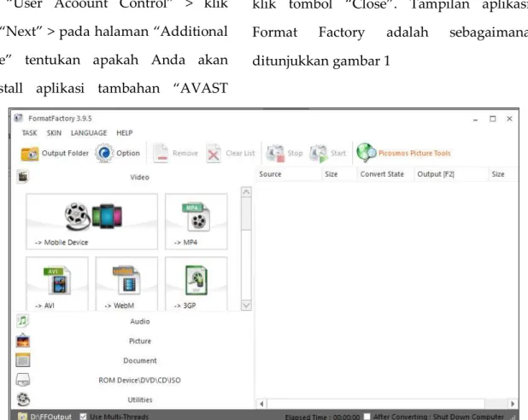
Task: Click the video list vertical scrollbar thumb
Action: click(x=247, y=213)
